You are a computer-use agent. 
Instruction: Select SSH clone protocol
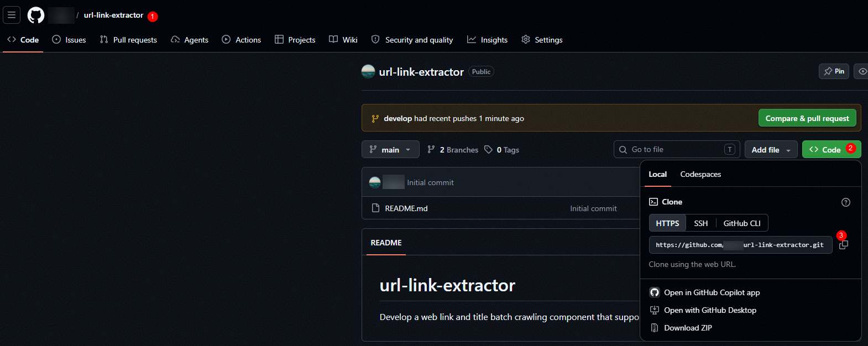pyautogui.click(x=701, y=223)
